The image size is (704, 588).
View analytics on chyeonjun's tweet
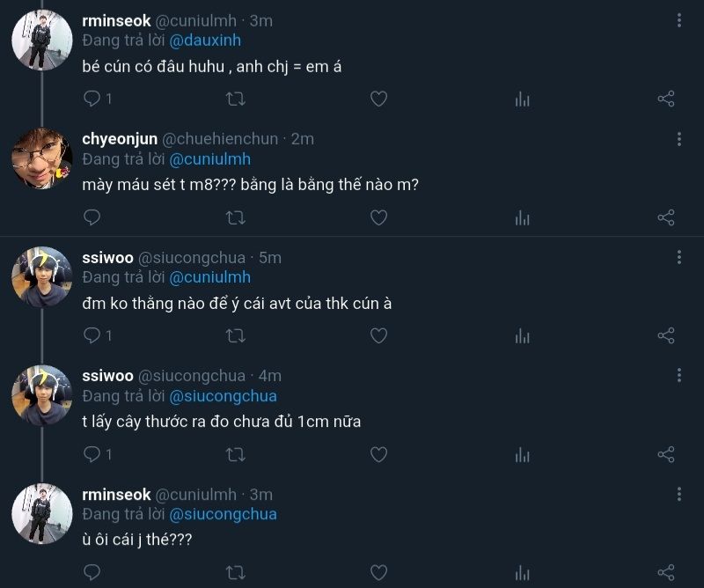click(x=523, y=217)
